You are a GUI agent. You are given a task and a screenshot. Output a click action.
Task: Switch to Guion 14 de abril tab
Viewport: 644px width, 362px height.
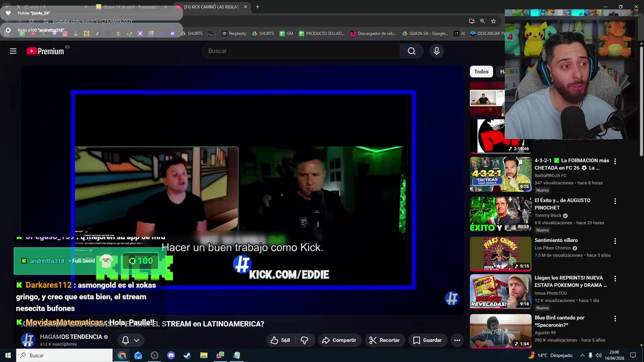[130, 7]
